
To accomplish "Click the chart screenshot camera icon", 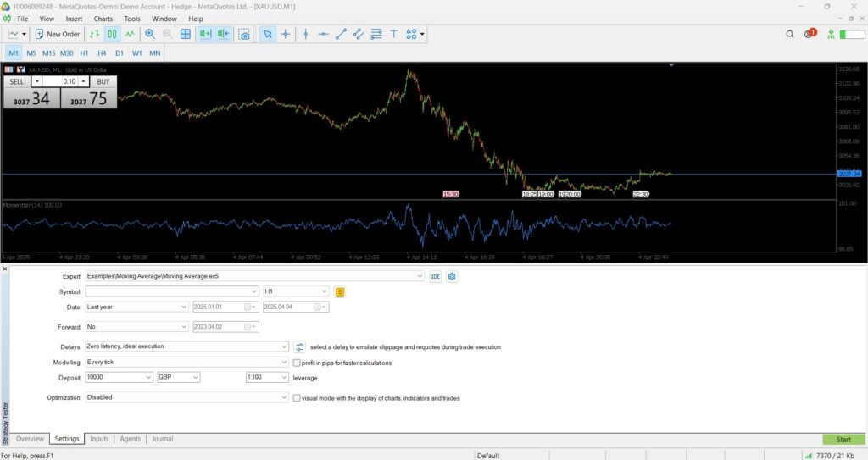I will click(244, 34).
